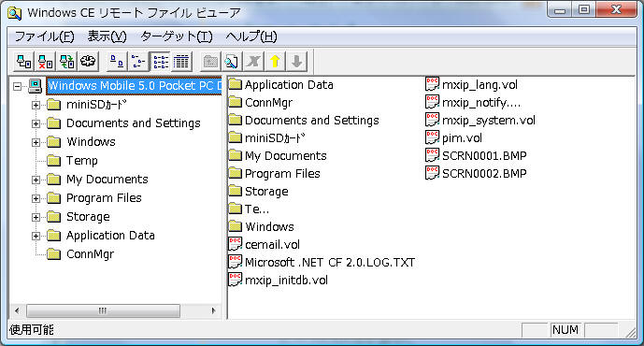Switch to large icons view

(117, 62)
